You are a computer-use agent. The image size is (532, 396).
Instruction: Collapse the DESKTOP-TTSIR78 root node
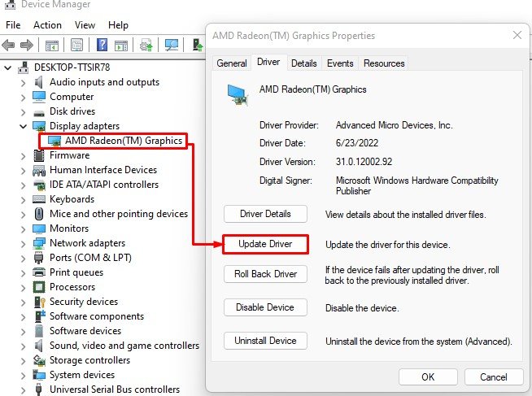coord(7,67)
